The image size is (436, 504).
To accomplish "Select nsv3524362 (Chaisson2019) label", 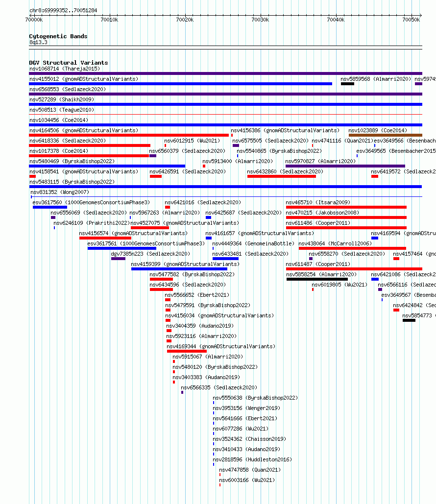I will point(249,439).
